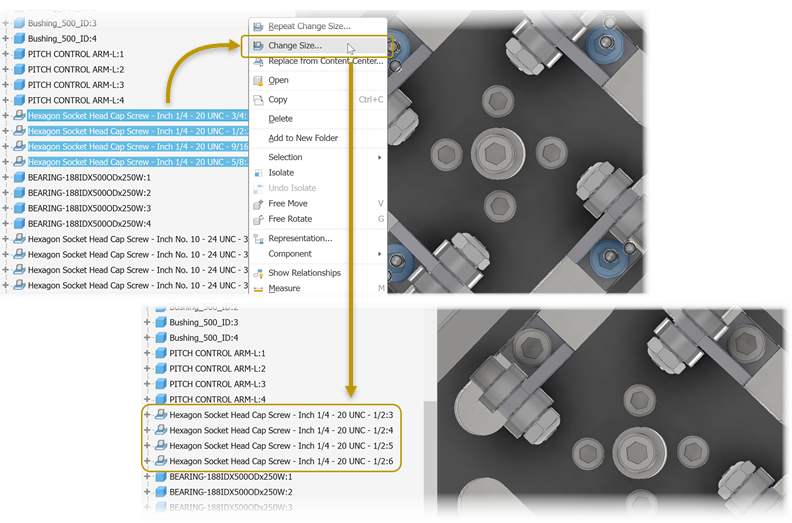Select Replace from Content Center...

326,61
